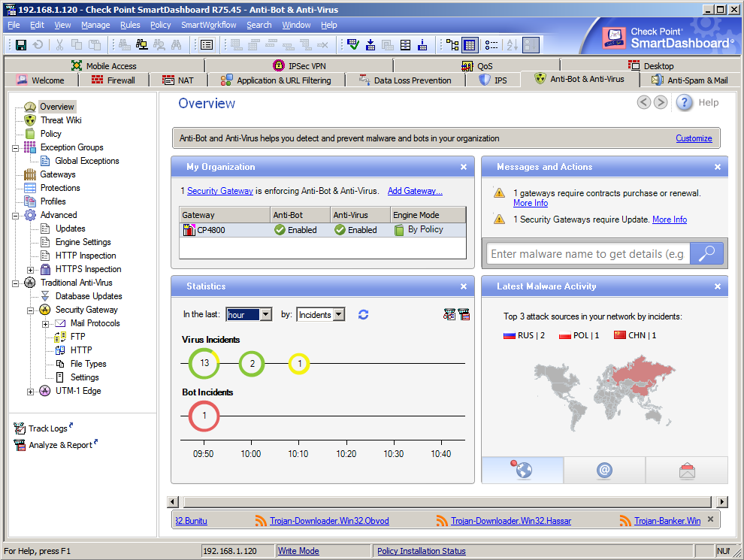Image resolution: width=744 pixels, height=560 pixels.
Task: Save changes with the Save toolbar icon
Action: tap(20, 44)
